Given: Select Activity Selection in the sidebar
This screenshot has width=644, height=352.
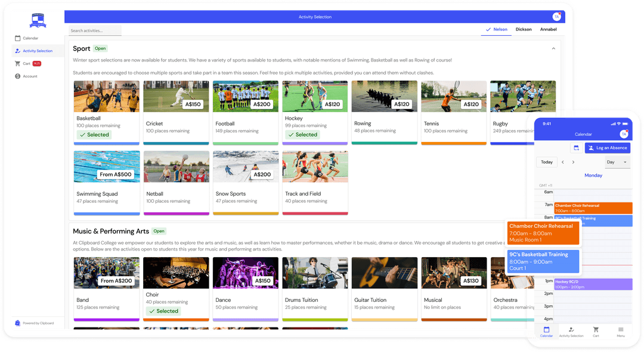Looking at the screenshot, I should pyautogui.click(x=32, y=51).
